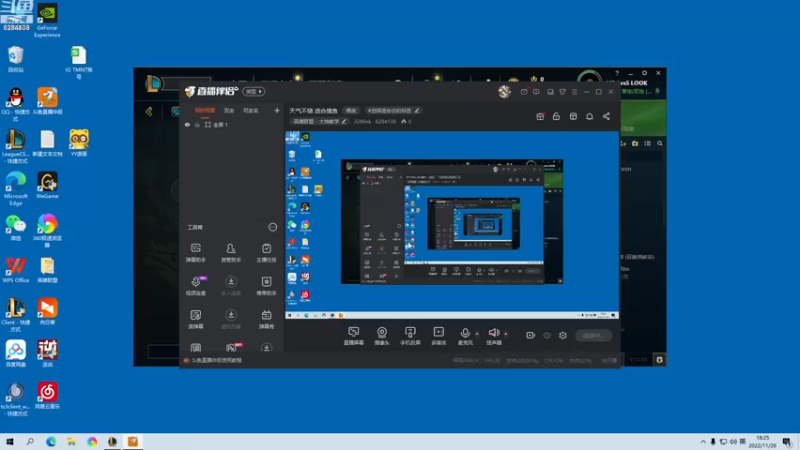This screenshot has height=450, width=800.
Task: Open the user avatar in 直播伴侣 title bar
Action: (x=504, y=91)
